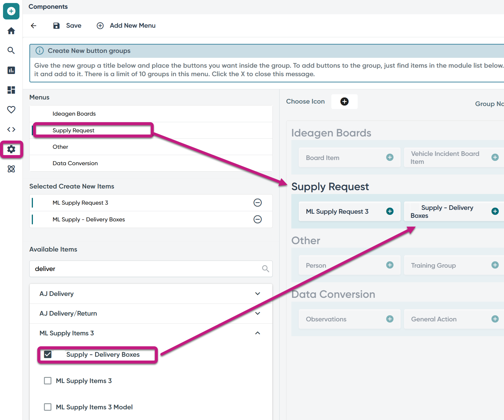The width and height of the screenshot is (504, 420).
Task: Open favorites heart icon in sidebar
Action: (x=11, y=110)
